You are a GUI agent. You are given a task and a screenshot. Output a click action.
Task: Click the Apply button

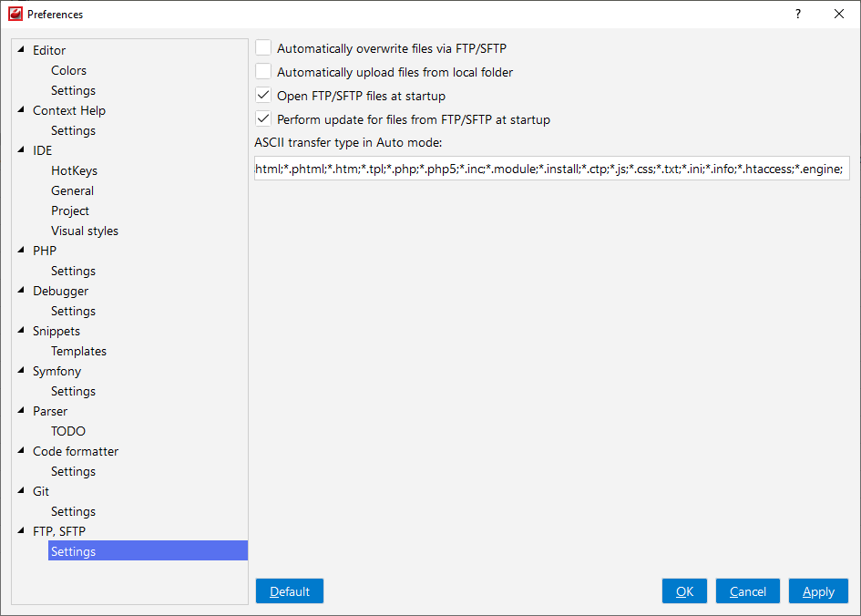[818, 591]
